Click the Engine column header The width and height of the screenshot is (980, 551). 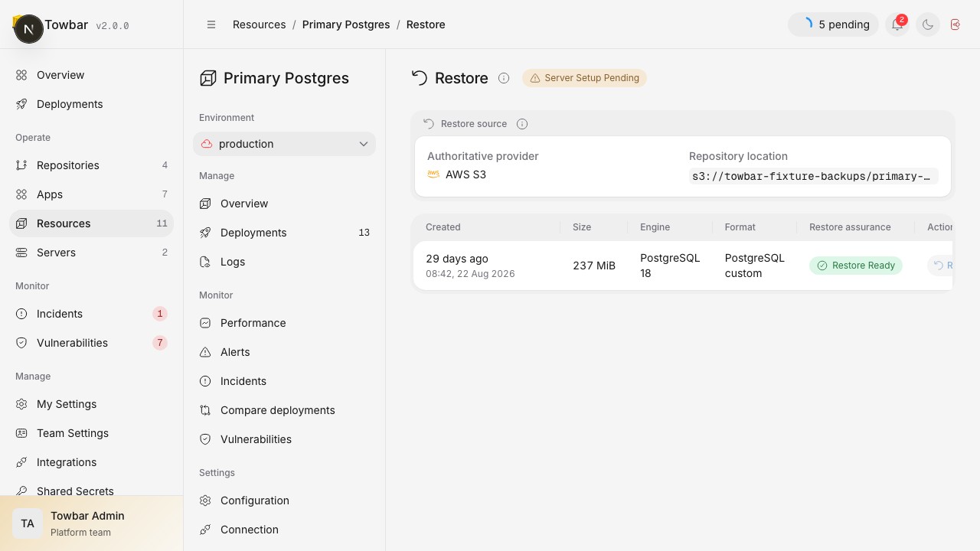(655, 227)
